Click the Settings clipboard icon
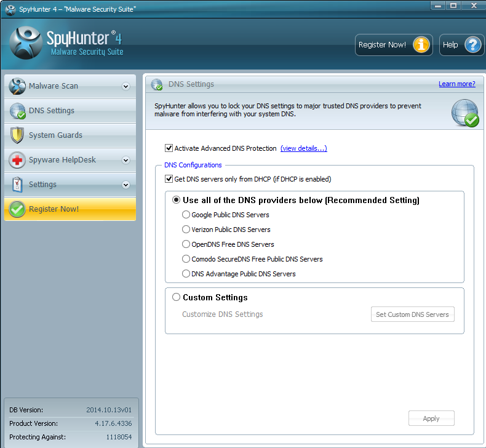 click(17, 185)
